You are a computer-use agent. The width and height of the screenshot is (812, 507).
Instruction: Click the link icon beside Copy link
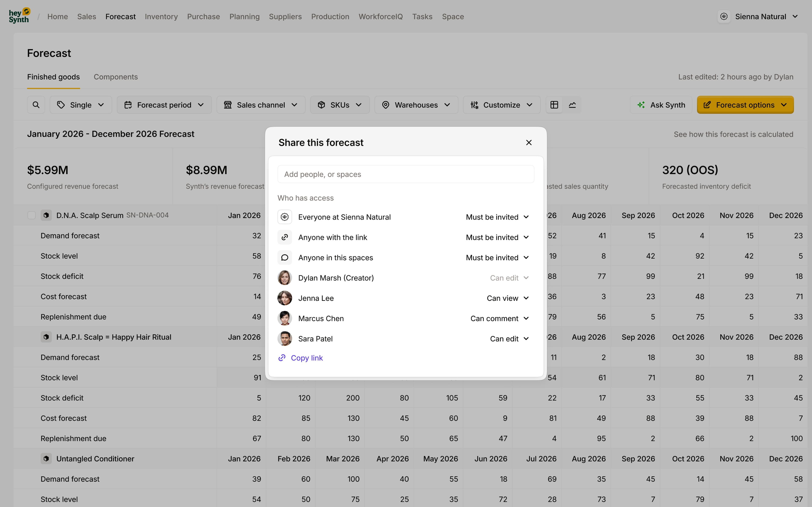[x=282, y=358]
